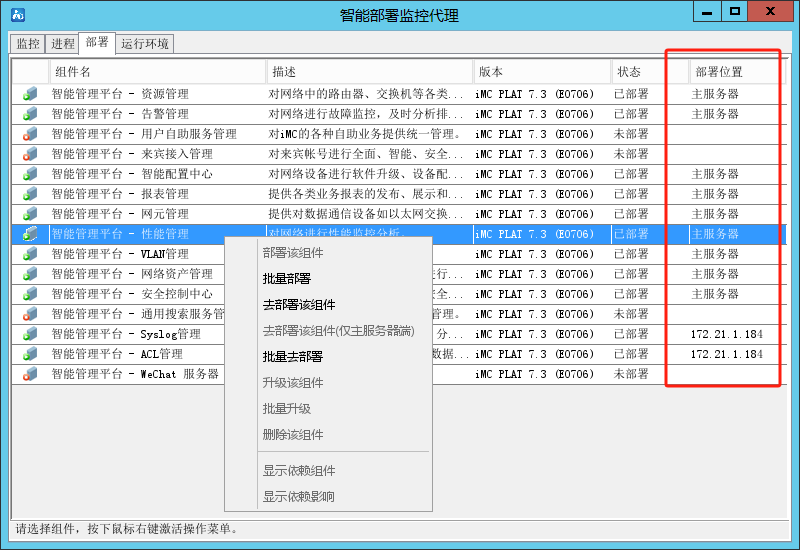Image resolution: width=800 pixels, height=550 pixels.
Task: Open the 运行环境 tab
Action: (x=145, y=44)
